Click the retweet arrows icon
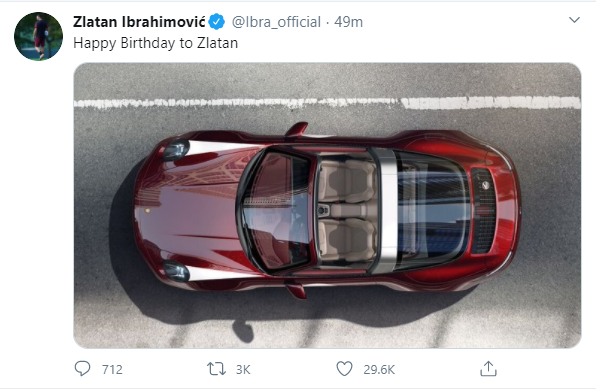 [216, 369]
